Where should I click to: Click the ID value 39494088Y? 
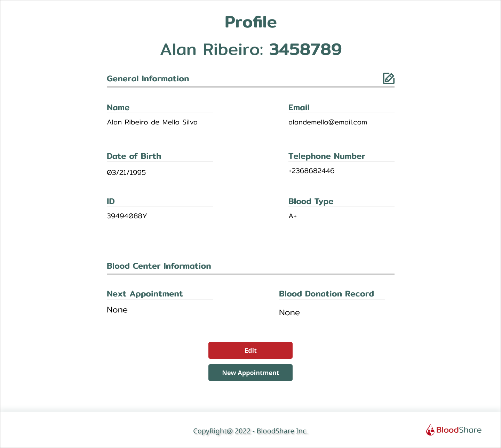pyautogui.click(x=127, y=216)
